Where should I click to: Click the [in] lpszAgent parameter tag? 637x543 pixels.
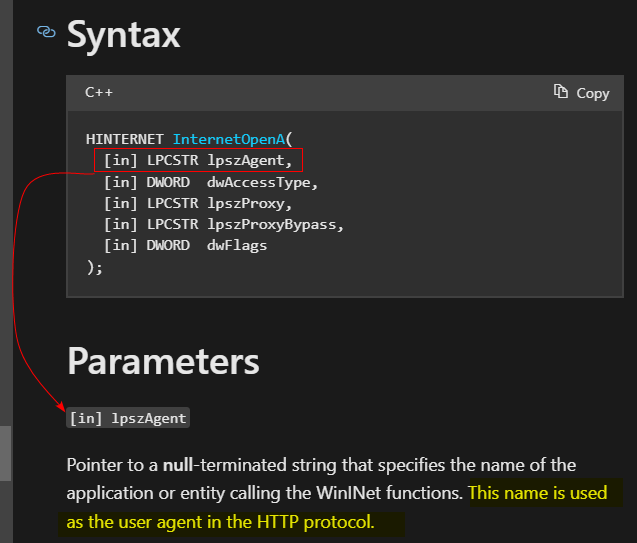click(127, 418)
